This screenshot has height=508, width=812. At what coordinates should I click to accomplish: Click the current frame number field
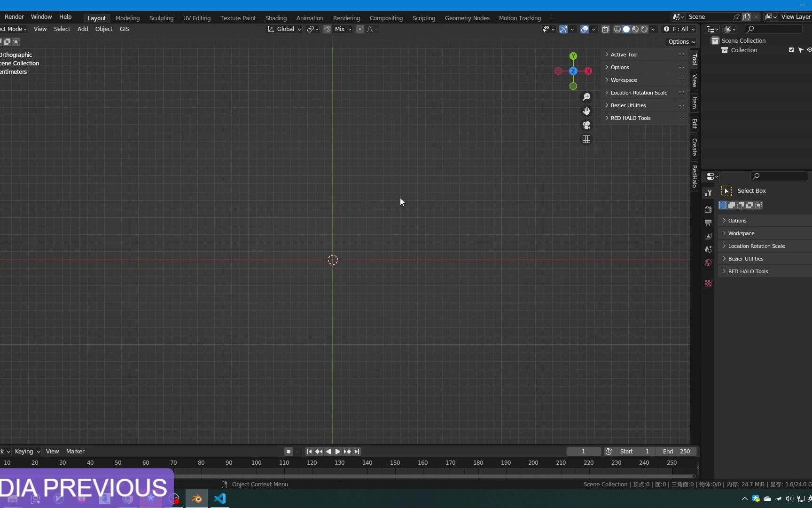tap(583, 451)
